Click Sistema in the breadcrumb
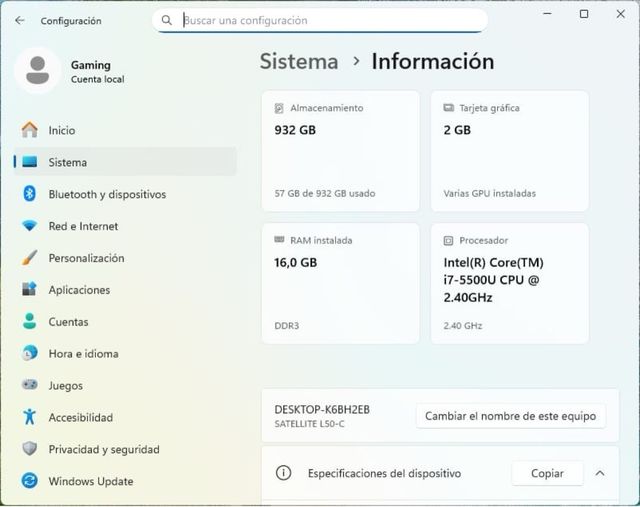 click(x=299, y=61)
